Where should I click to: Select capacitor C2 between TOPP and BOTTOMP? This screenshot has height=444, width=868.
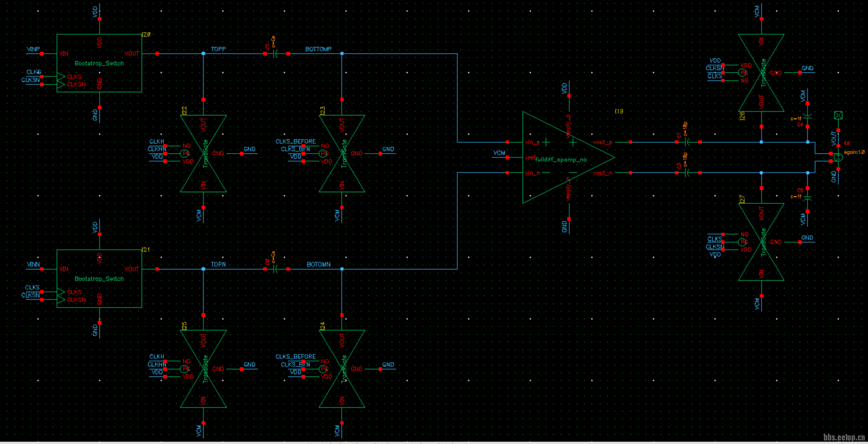[x=276, y=53]
